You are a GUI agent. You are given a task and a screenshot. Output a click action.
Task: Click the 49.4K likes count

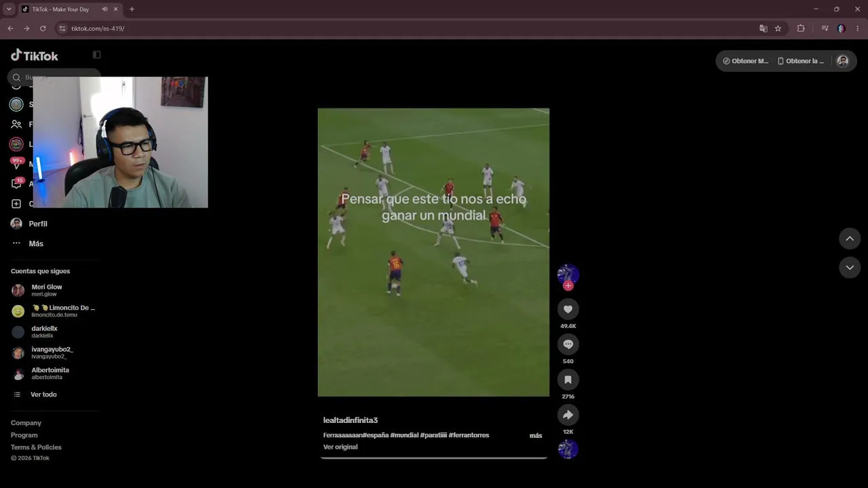coord(568,326)
